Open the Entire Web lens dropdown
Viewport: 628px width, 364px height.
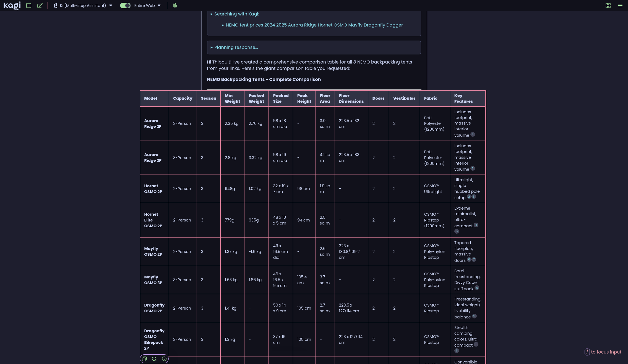tap(147, 6)
